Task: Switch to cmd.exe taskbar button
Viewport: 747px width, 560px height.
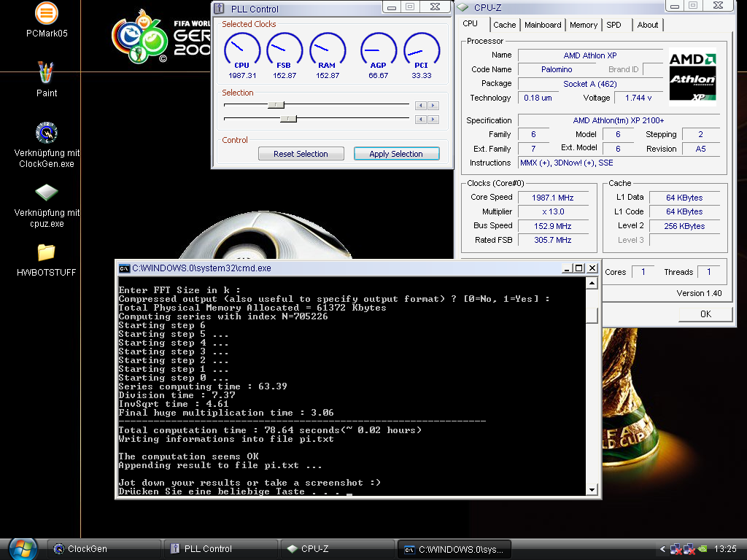Action: click(x=454, y=549)
